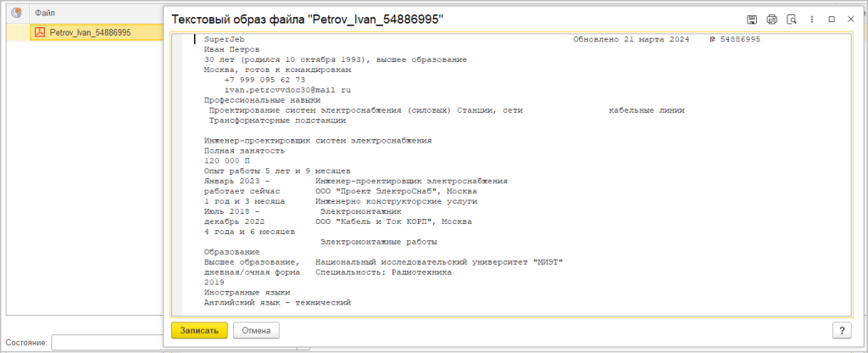
Task: Click the Электромонтажные работы line
Action: [379, 242]
